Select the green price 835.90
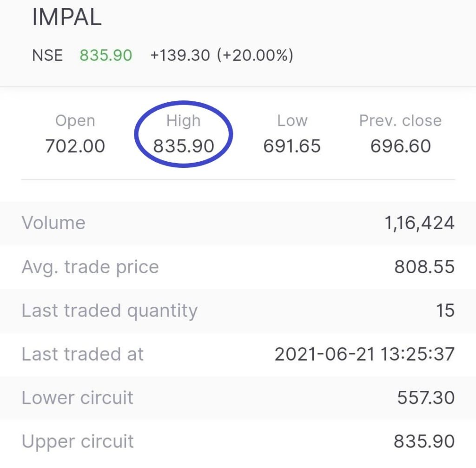Image resolution: width=476 pixels, height=468 pixels. (105, 56)
